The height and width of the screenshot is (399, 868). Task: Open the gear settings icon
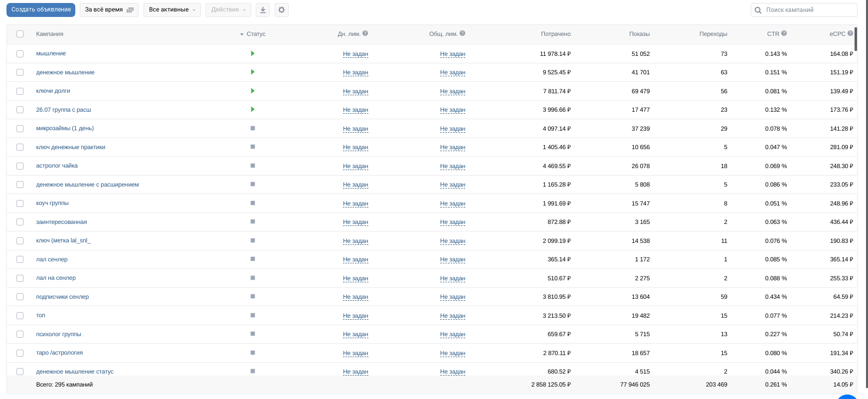[282, 10]
